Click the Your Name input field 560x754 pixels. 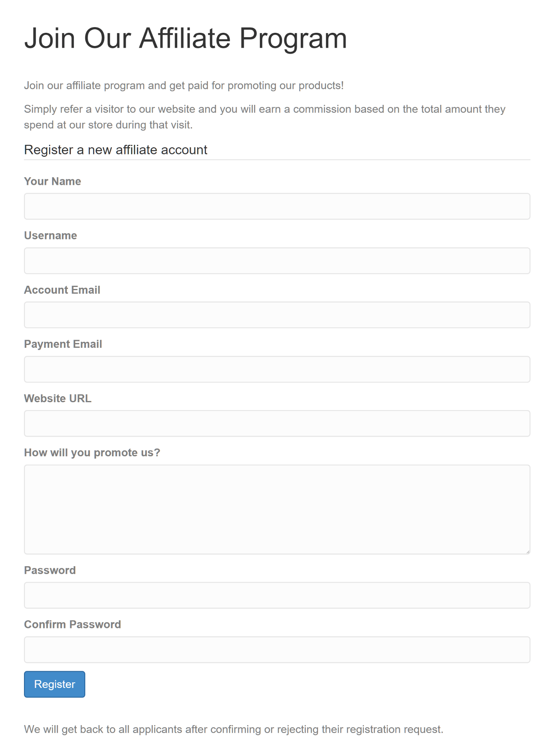[x=277, y=206]
